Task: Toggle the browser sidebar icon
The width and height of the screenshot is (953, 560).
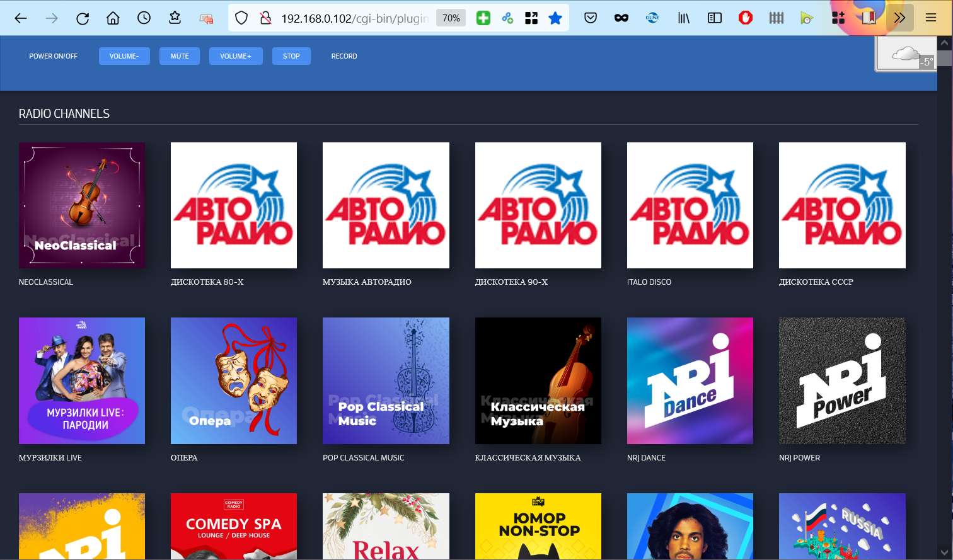Action: tap(715, 18)
